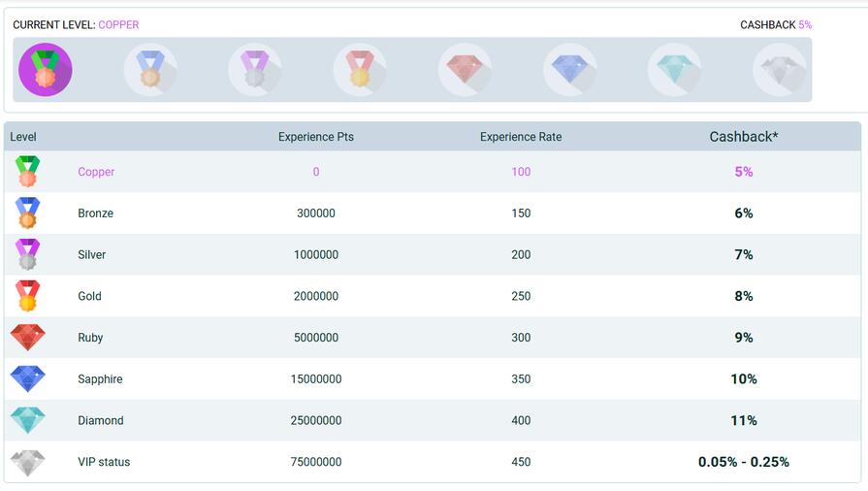
Task: Select the faded Bronze medal in top level bar
Action: click(x=150, y=70)
